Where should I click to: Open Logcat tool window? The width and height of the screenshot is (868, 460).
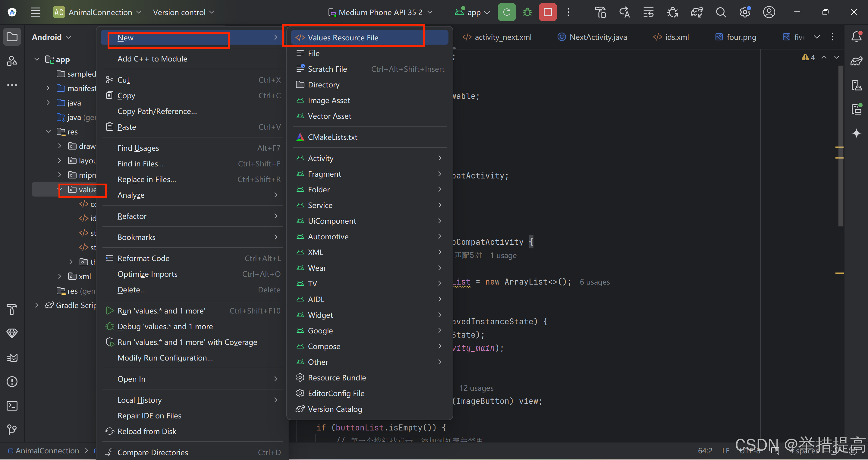[12, 358]
